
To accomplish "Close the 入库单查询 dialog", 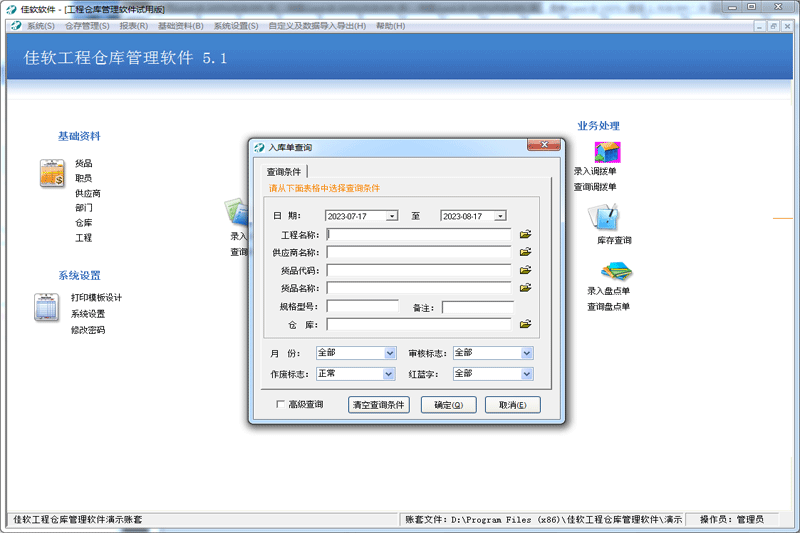I will (544, 145).
